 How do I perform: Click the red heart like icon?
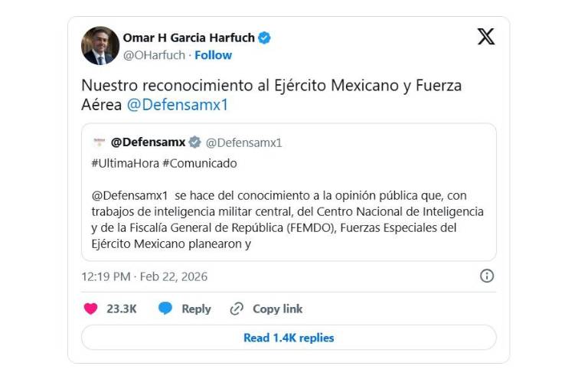(90, 309)
